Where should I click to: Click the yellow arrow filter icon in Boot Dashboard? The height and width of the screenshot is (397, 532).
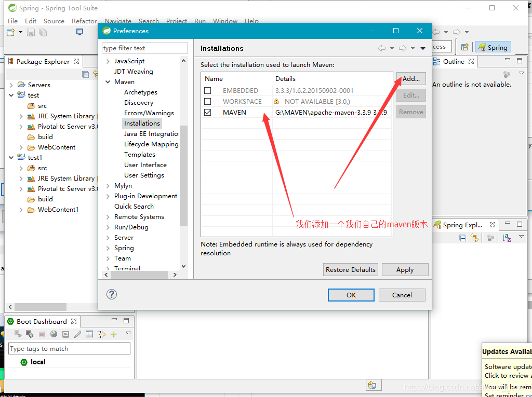point(101,334)
